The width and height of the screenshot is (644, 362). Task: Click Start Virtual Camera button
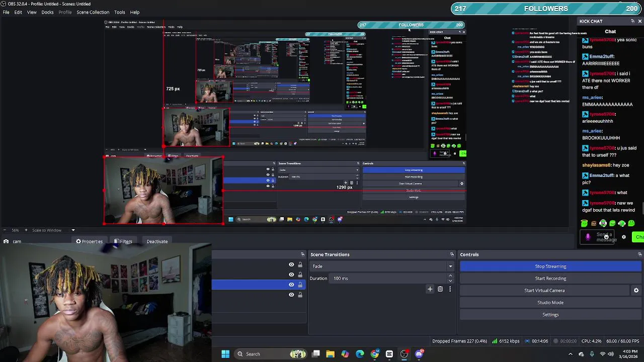tap(544, 291)
